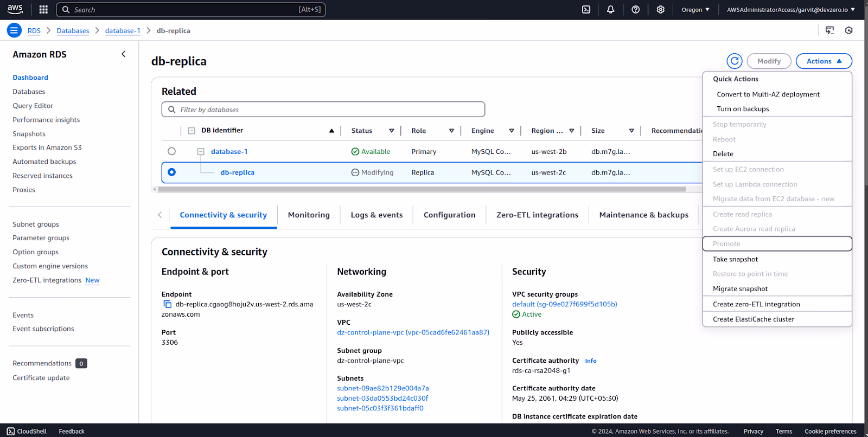The width and height of the screenshot is (868, 437).
Task: Switch to the Configuration tab
Action: [449, 215]
